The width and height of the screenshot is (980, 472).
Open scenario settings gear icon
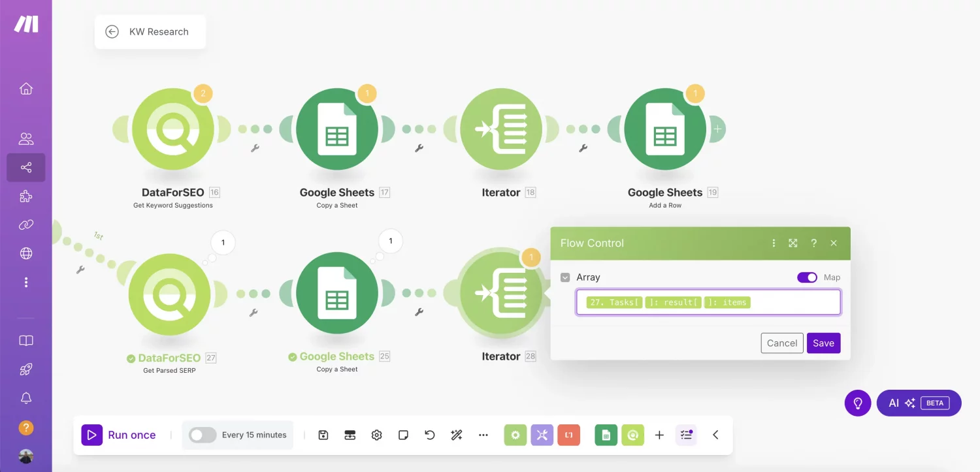tap(376, 435)
